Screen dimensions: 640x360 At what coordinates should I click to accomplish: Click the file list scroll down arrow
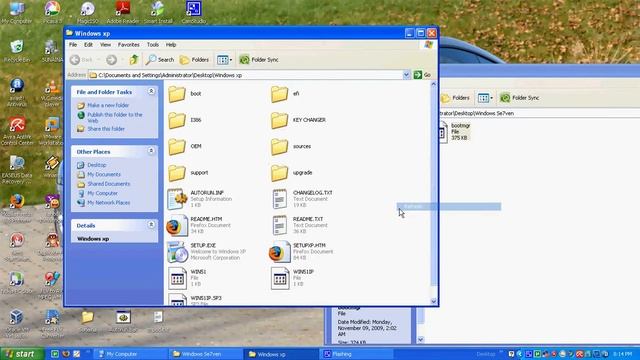pos(433,302)
